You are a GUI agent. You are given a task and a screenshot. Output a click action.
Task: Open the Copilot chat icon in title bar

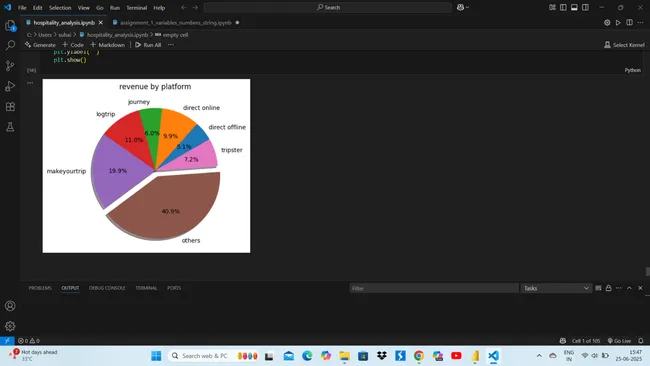click(x=461, y=7)
